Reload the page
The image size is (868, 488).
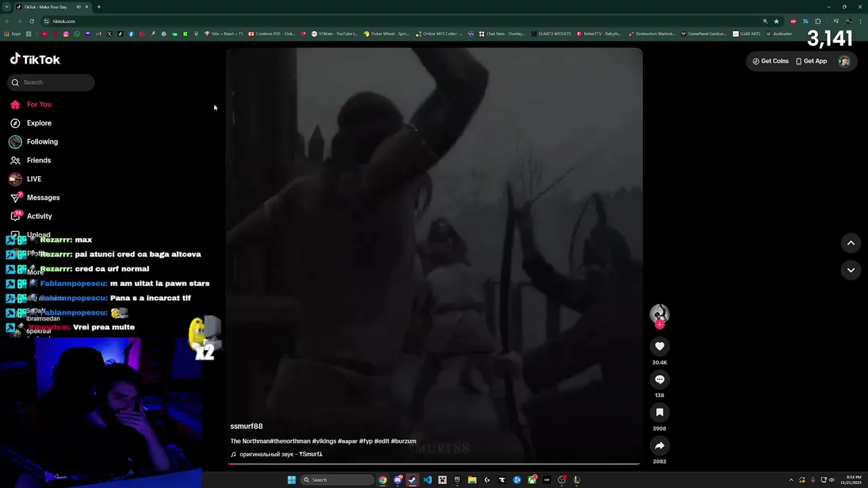[x=31, y=21]
